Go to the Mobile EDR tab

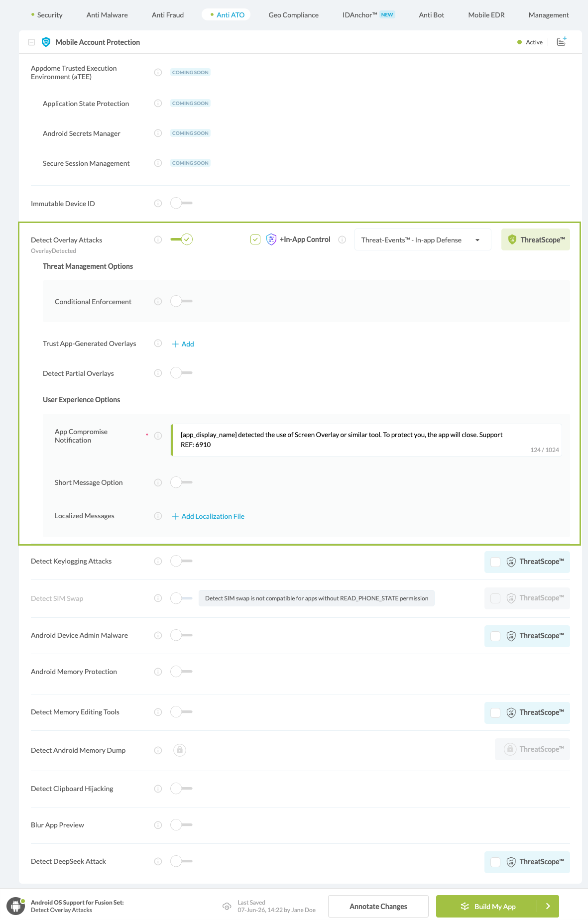[486, 15]
